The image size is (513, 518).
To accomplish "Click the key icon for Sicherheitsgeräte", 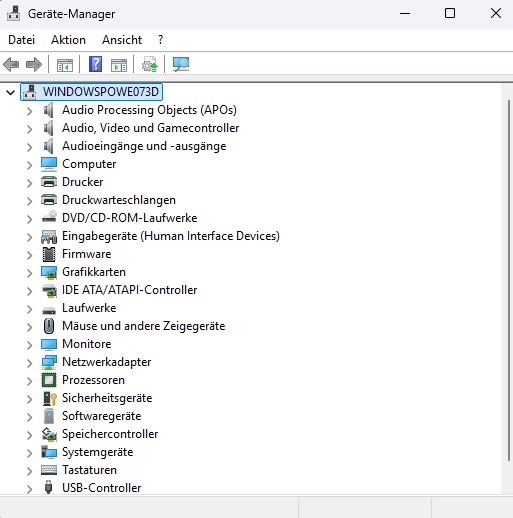I will coord(50,398).
